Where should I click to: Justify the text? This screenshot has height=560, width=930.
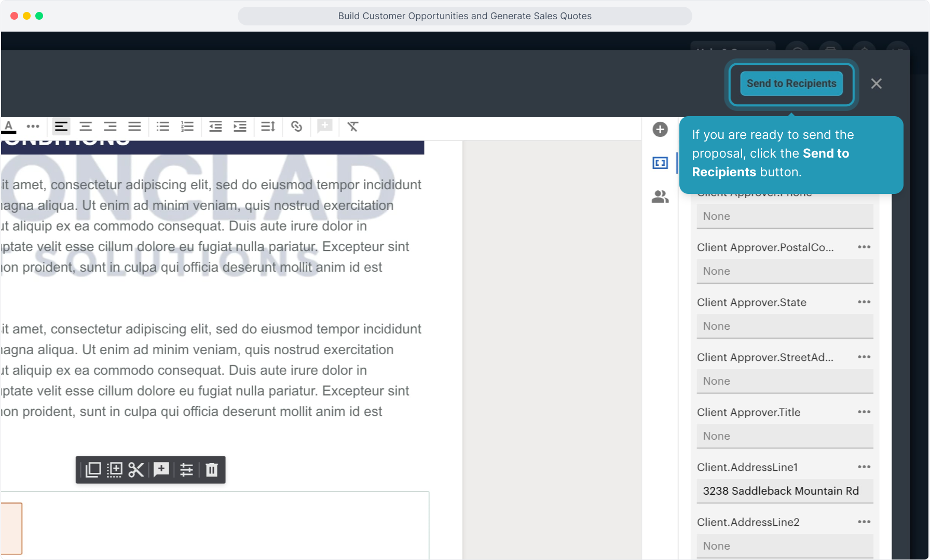click(x=134, y=127)
